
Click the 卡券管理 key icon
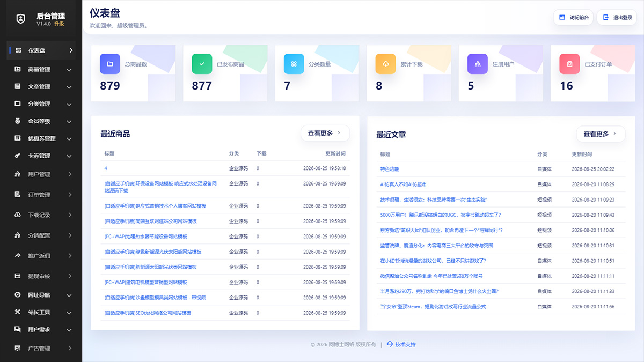tap(18, 156)
